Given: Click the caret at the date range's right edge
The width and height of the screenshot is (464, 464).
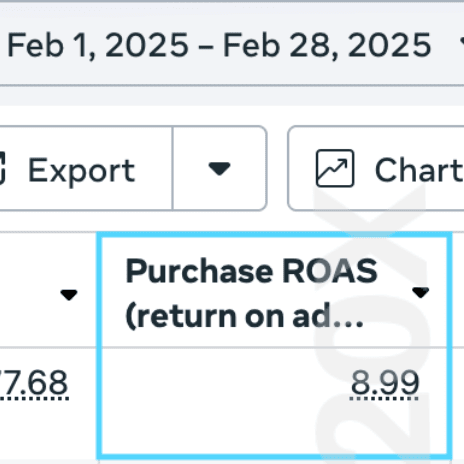Looking at the screenshot, I should click(x=462, y=43).
